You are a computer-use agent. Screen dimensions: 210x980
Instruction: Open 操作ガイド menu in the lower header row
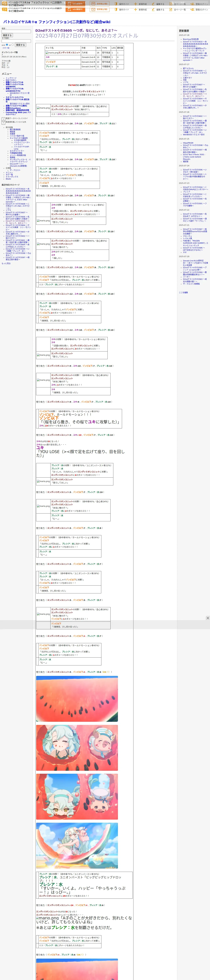[122, 9]
